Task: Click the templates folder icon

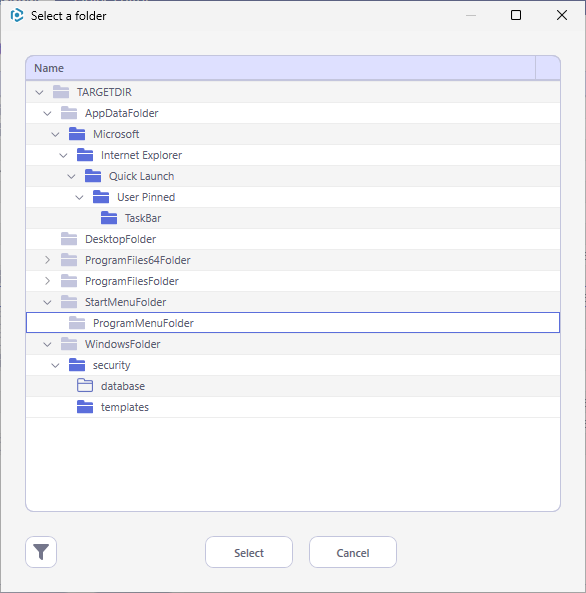Action: pos(85,407)
